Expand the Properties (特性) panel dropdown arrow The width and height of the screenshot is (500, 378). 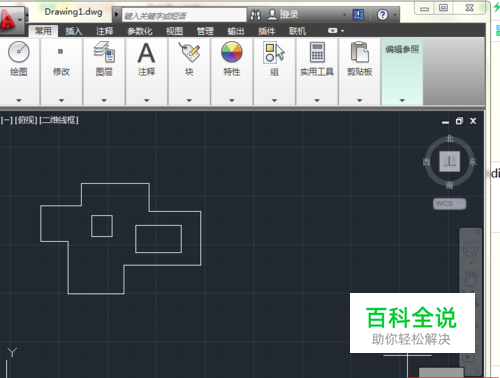click(x=232, y=100)
